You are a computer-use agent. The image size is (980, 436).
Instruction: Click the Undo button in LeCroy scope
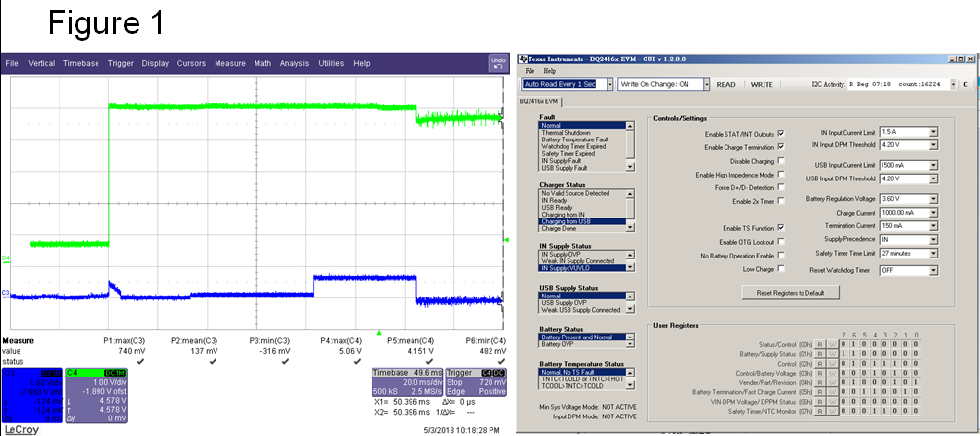click(x=498, y=63)
